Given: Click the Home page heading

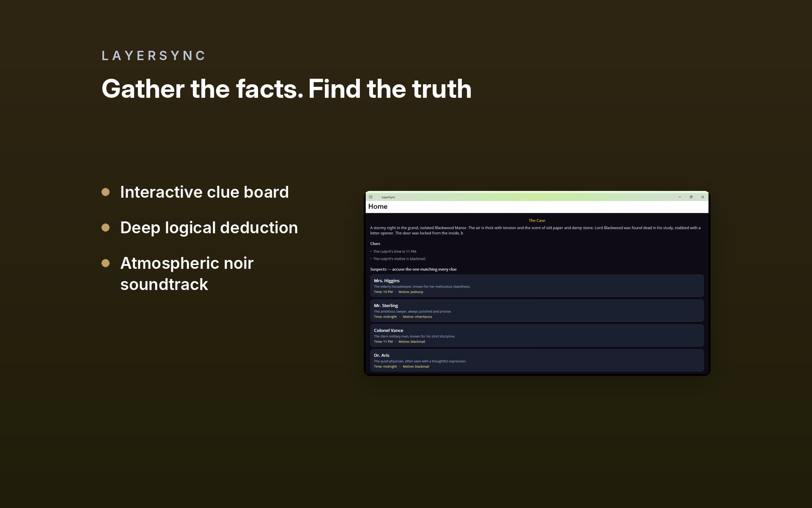Looking at the screenshot, I should pyautogui.click(x=378, y=207).
